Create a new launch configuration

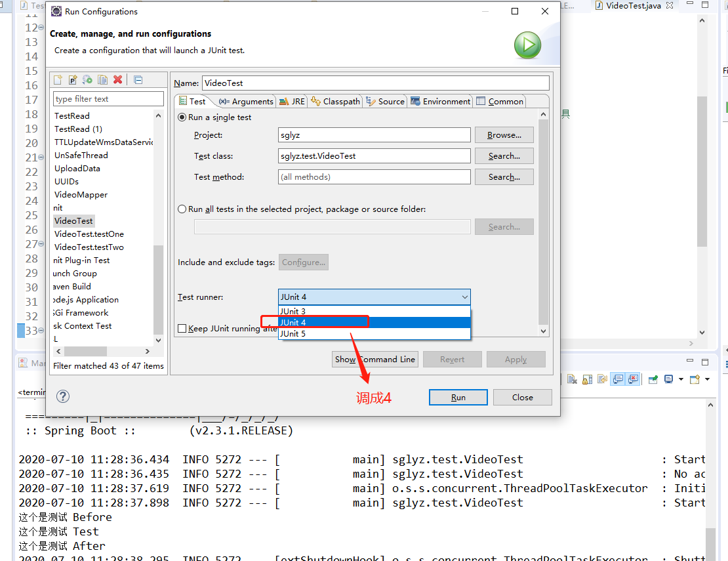(x=57, y=79)
